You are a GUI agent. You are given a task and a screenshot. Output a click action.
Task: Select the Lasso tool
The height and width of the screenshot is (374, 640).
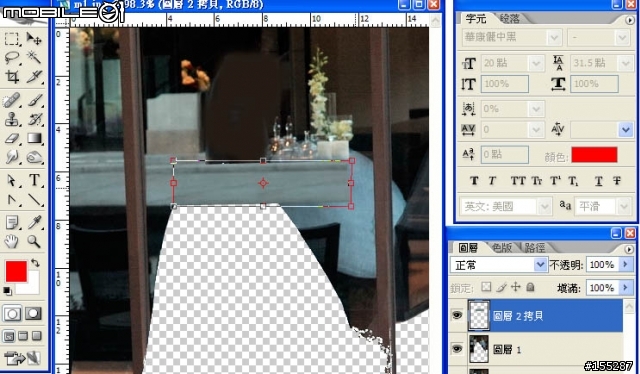12,58
